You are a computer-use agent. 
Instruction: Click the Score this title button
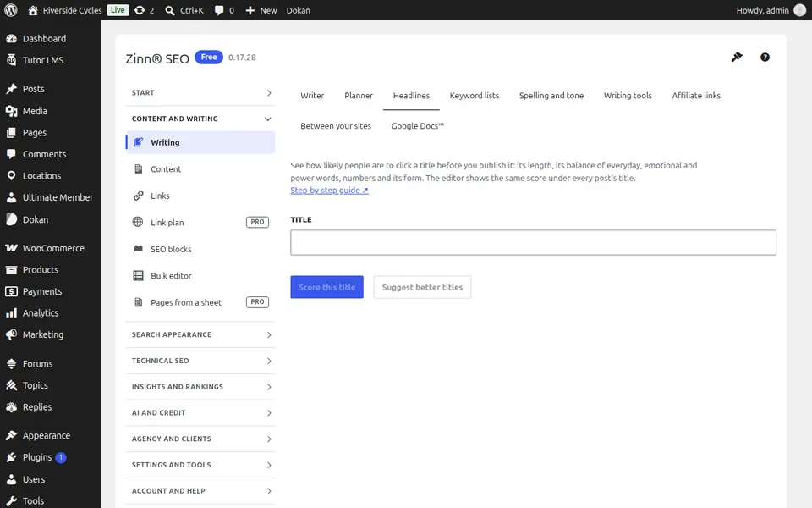pyautogui.click(x=326, y=287)
